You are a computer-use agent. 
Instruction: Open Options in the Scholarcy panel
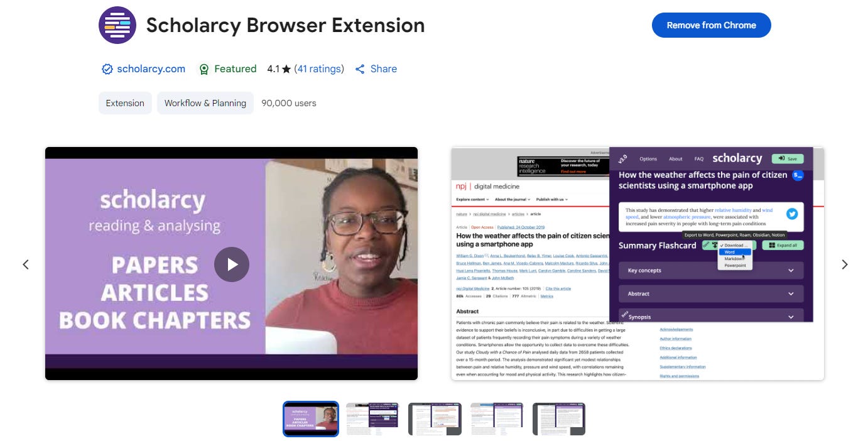tap(648, 159)
